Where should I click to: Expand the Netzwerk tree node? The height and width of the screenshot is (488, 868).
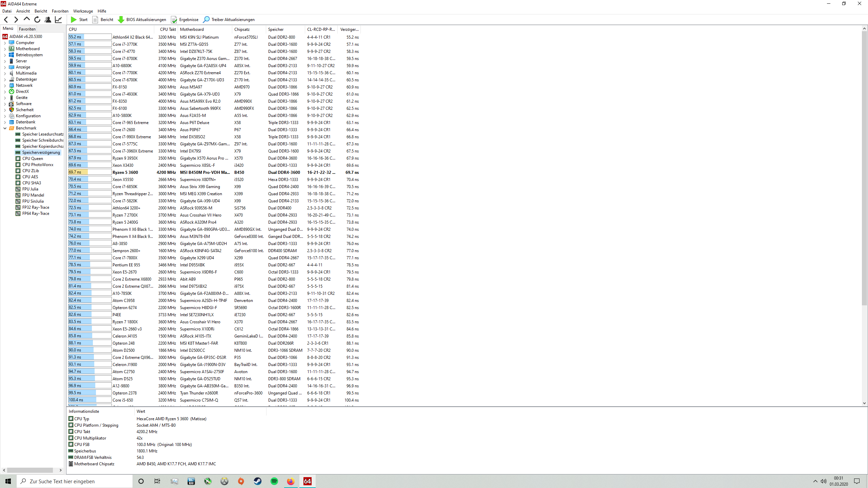pyautogui.click(x=5, y=85)
